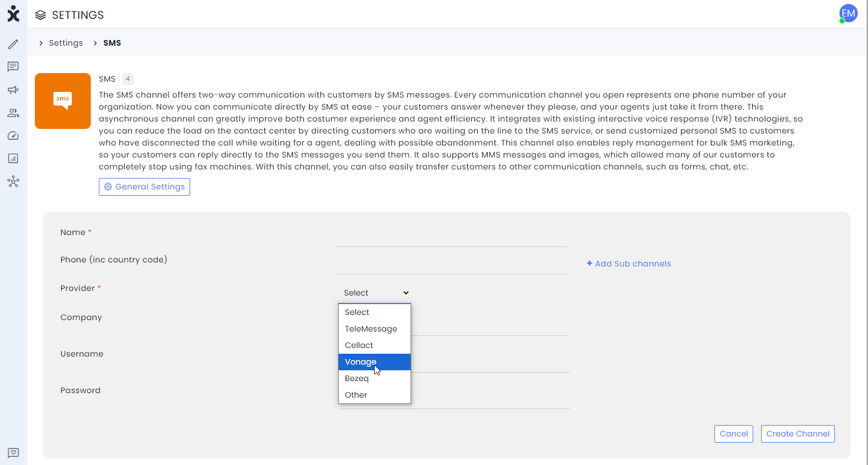The width and height of the screenshot is (868, 465).
Task: Click into the Name input field
Action: click(451, 237)
